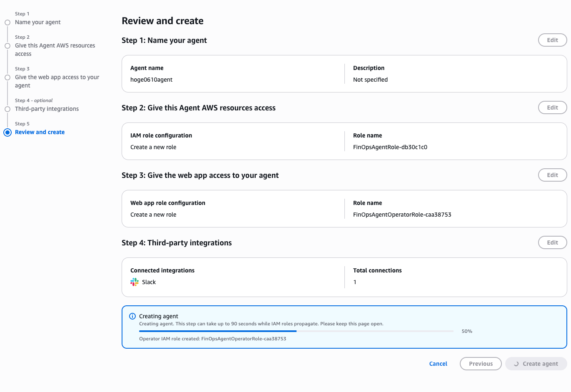Screen dimensions: 571x392
Task: Select the Step 1 wizard circle
Action: [7, 22]
